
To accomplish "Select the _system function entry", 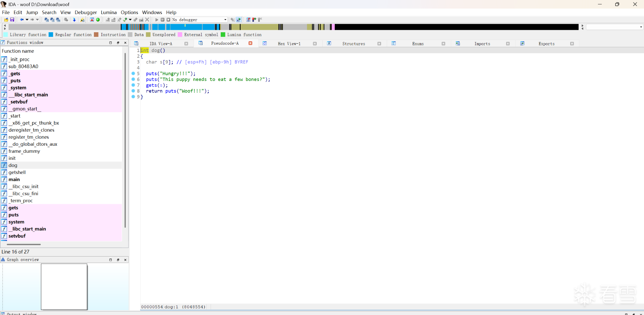I will tap(61, 88).
